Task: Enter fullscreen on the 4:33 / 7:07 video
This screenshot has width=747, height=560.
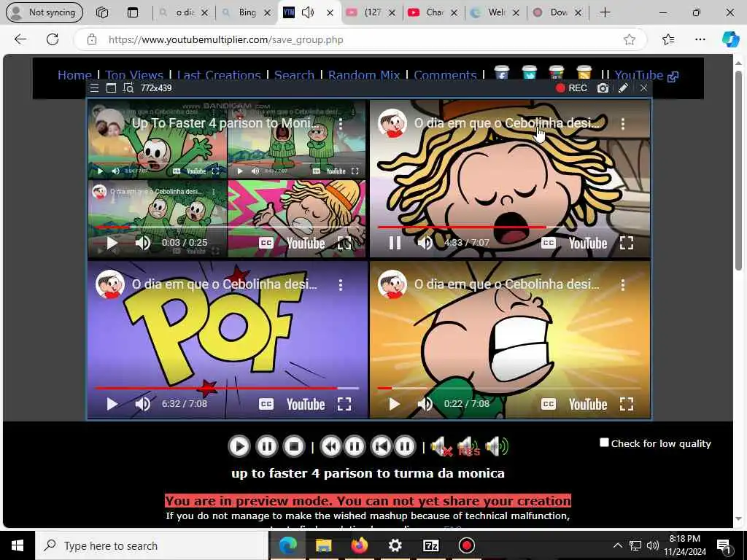Action: pos(627,243)
